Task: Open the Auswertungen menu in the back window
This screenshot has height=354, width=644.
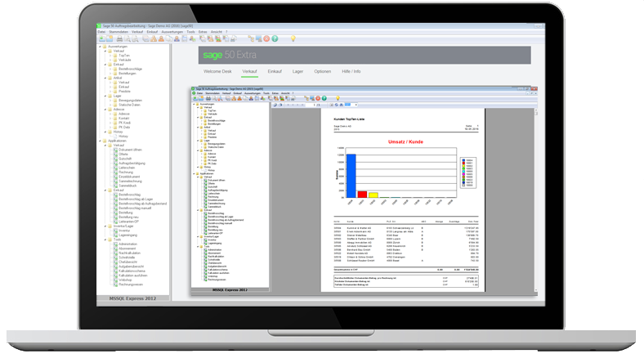Action: click(172, 32)
